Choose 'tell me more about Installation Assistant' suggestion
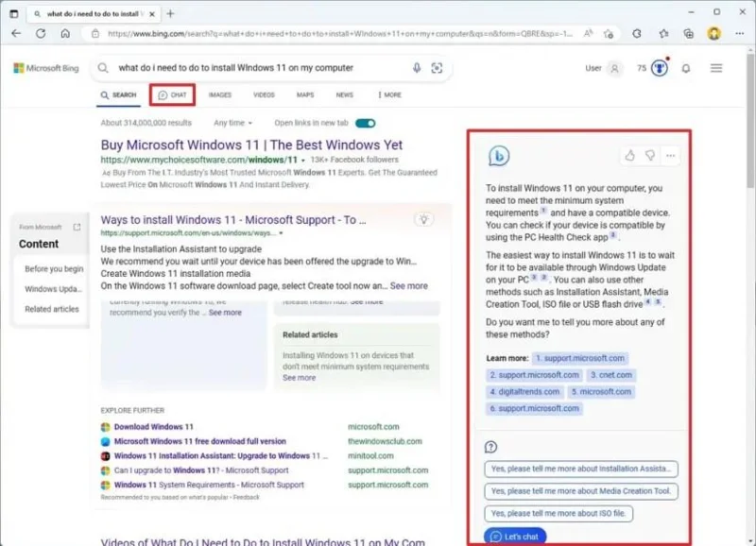 581,469
